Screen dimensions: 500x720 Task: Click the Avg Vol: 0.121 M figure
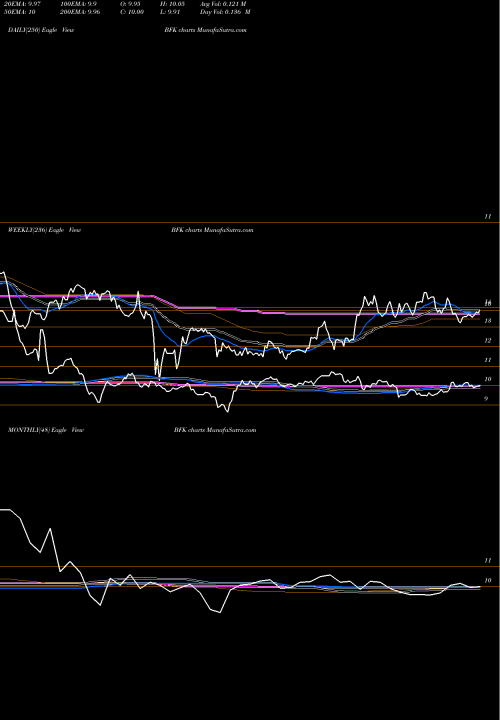pos(223,4)
